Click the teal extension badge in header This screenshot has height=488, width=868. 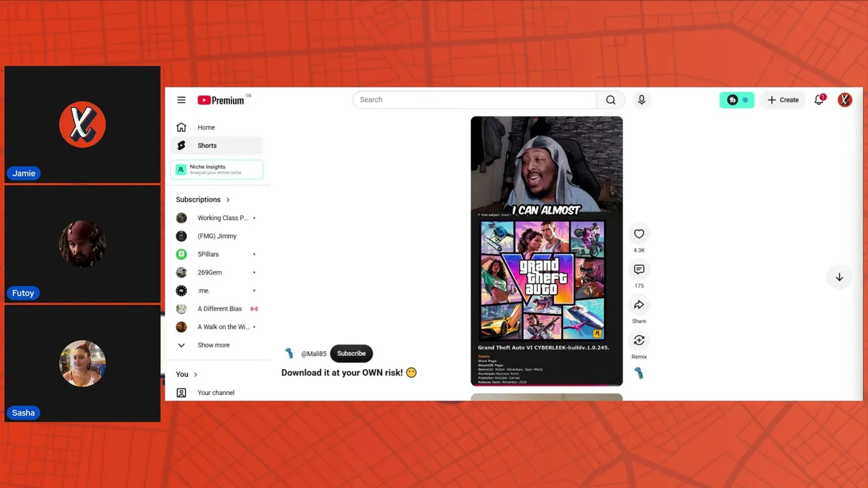pyautogui.click(x=737, y=100)
